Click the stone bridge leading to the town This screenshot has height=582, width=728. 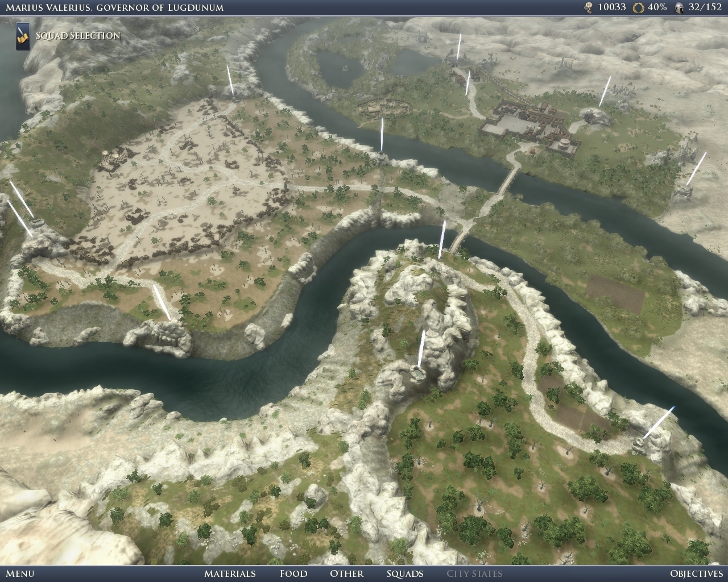pos(508,181)
